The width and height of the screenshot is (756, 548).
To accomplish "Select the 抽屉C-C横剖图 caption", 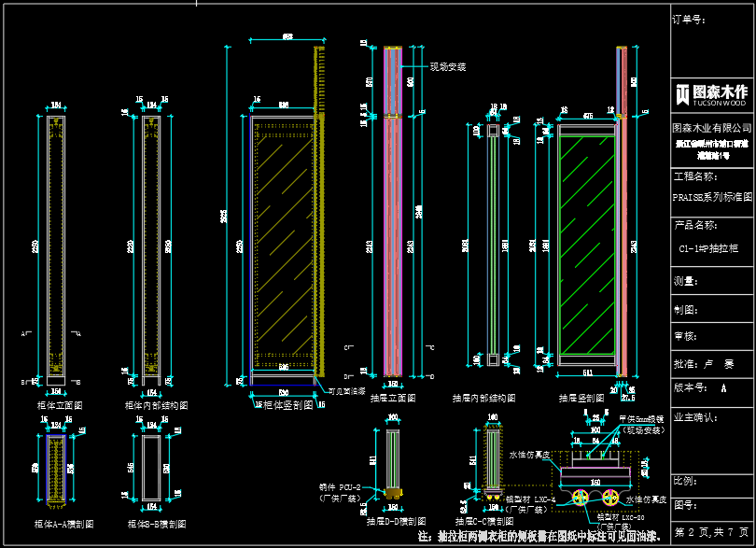I will pyautogui.click(x=486, y=521).
